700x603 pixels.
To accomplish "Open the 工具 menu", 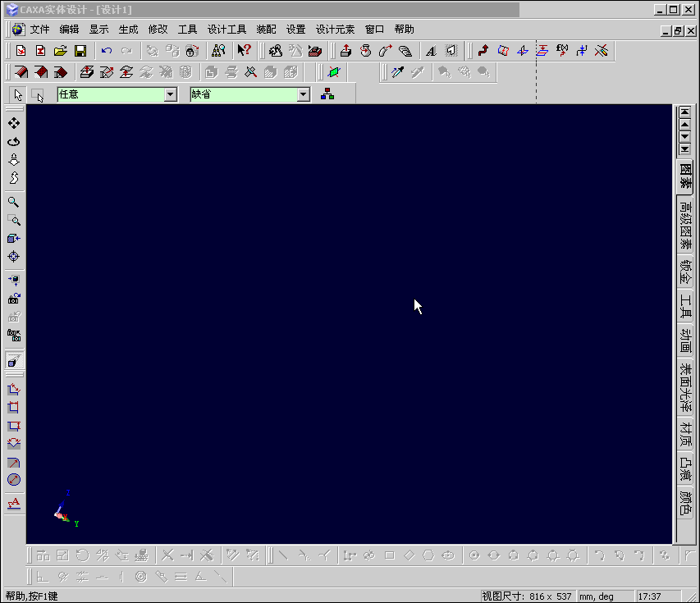I will (x=187, y=30).
